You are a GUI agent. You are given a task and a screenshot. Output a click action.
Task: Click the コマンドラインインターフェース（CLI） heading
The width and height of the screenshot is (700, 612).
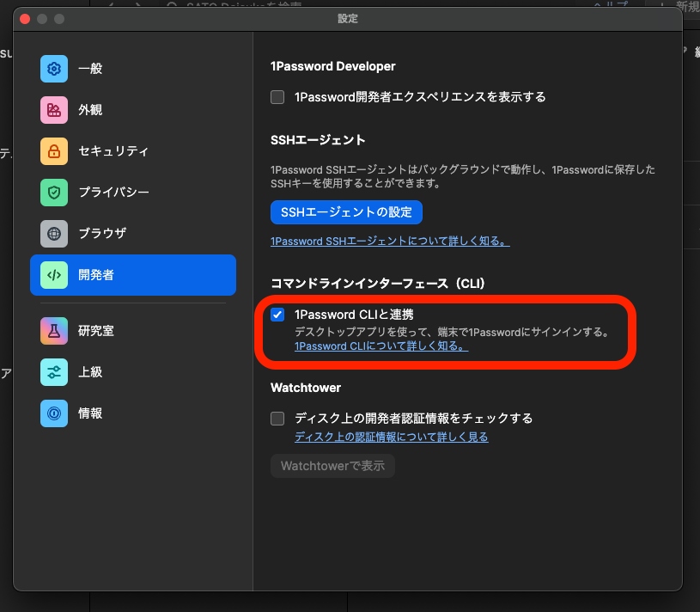point(378,284)
